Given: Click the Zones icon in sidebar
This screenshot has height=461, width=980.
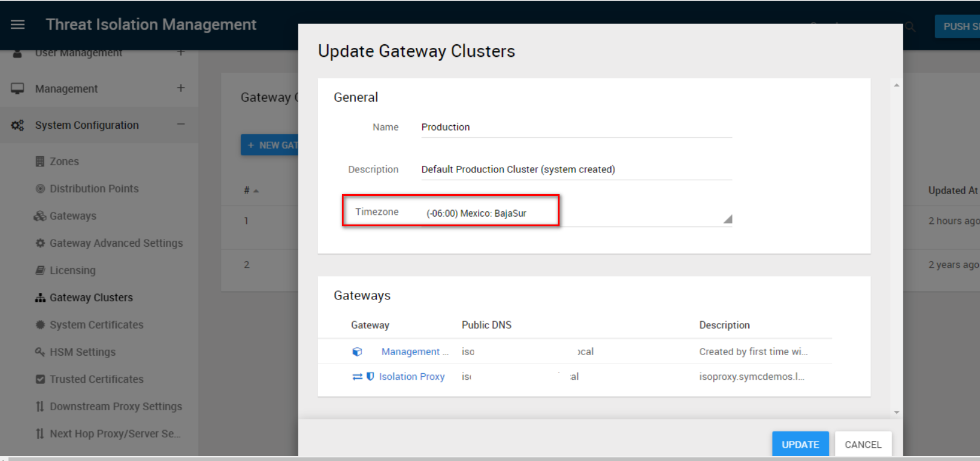Looking at the screenshot, I should pos(40,162).
